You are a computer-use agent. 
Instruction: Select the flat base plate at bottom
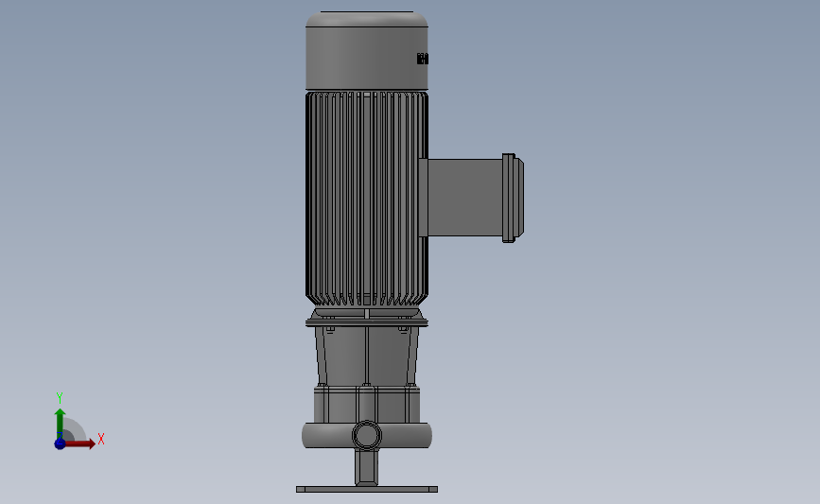tap(367, 490)
